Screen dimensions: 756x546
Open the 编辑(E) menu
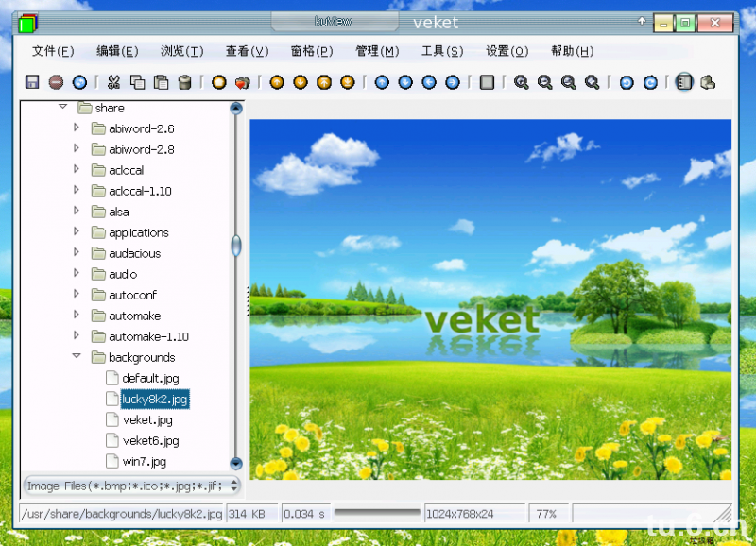(x=117, y=51)
